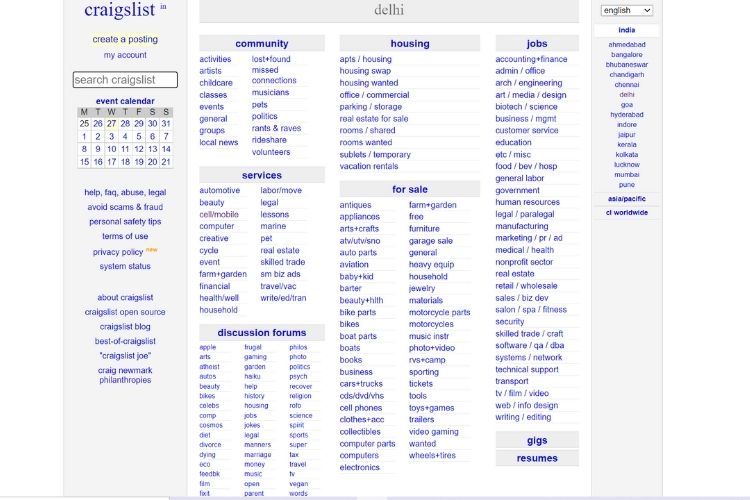The image size is (750, 500).
Task: Open the haiku discussion forum
Action: 252,377
